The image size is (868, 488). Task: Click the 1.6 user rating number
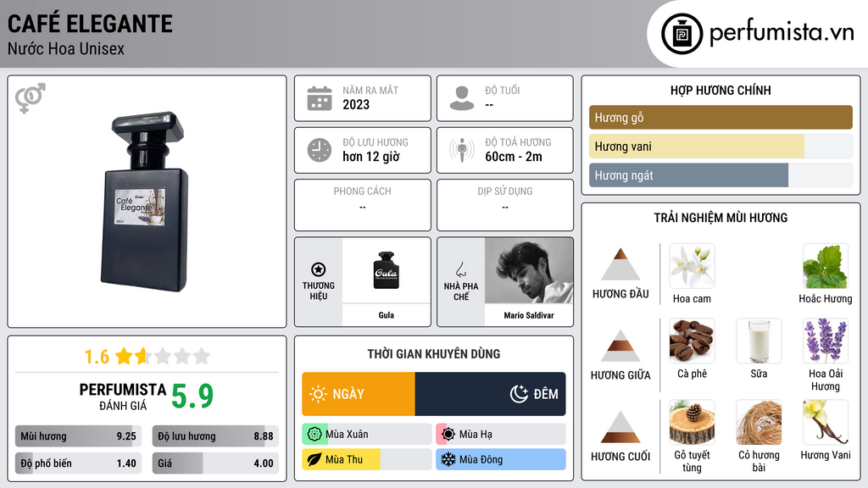[x=97, y=357]
